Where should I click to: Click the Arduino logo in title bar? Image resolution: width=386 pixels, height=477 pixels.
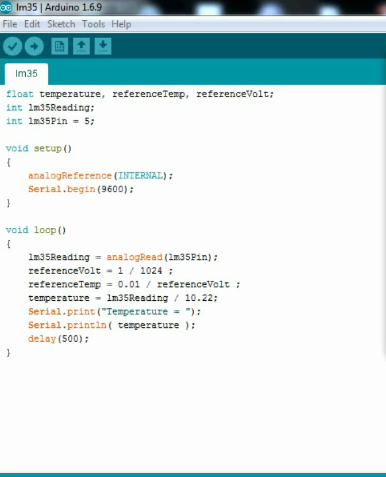[6, 7]
